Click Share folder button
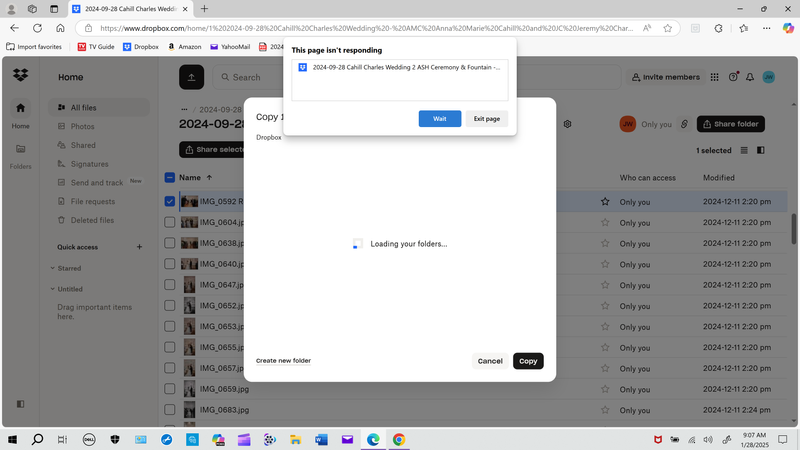The height and width of the screenshot is (450, 800). tap(731, 124)
